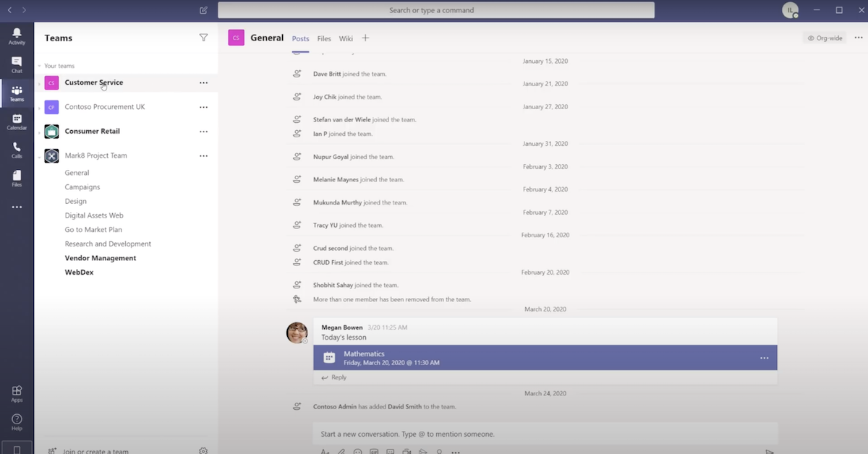Click the Help icon

17,422
